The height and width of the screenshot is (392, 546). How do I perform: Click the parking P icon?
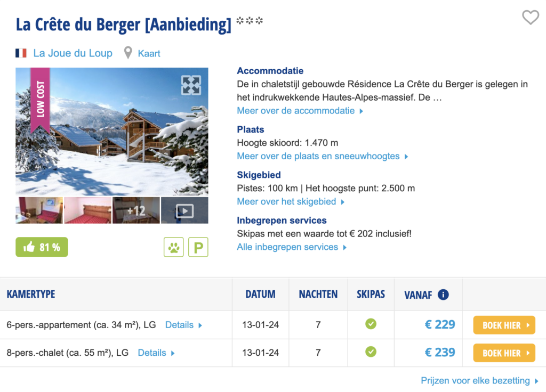[x=198, y=247]
